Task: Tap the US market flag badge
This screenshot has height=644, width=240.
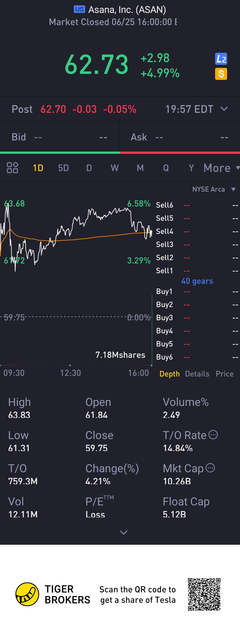Action: [79, 10]
